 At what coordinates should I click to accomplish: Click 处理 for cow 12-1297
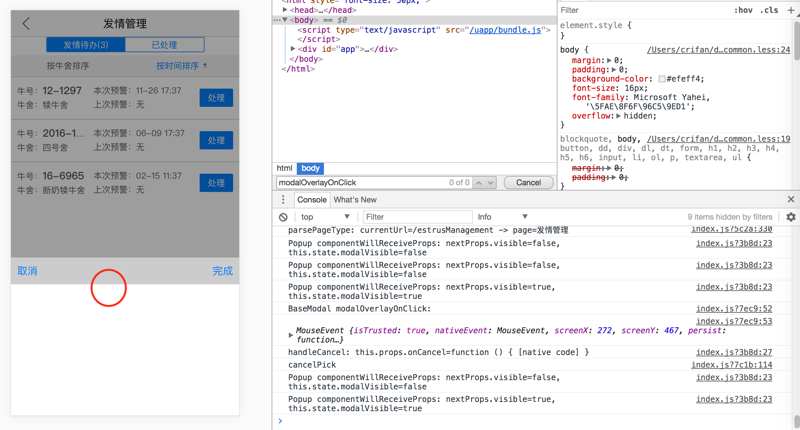tap(216, 98)
